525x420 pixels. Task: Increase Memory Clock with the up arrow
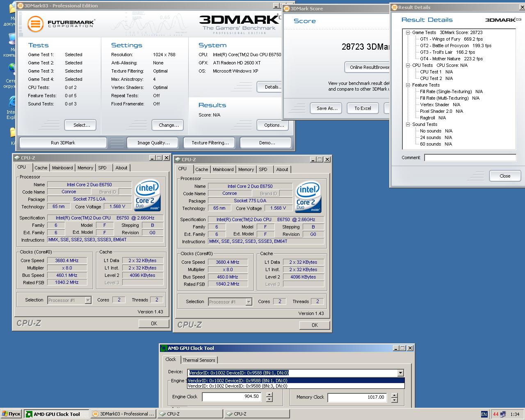[x=394, y=395]
